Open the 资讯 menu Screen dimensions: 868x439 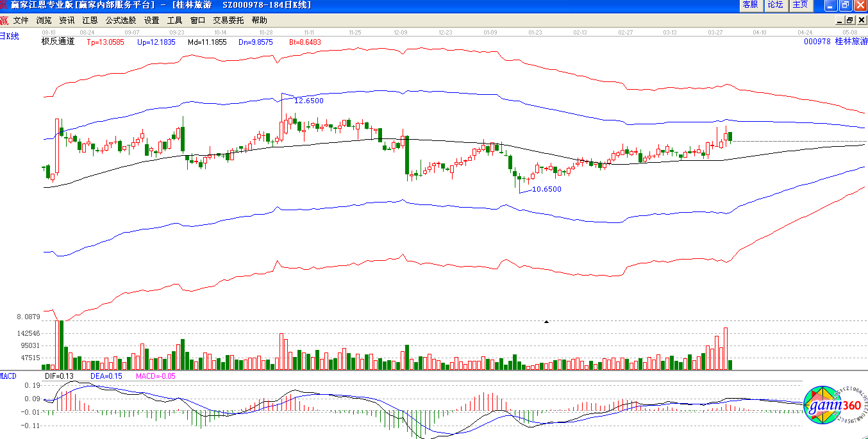pos(67,21)
